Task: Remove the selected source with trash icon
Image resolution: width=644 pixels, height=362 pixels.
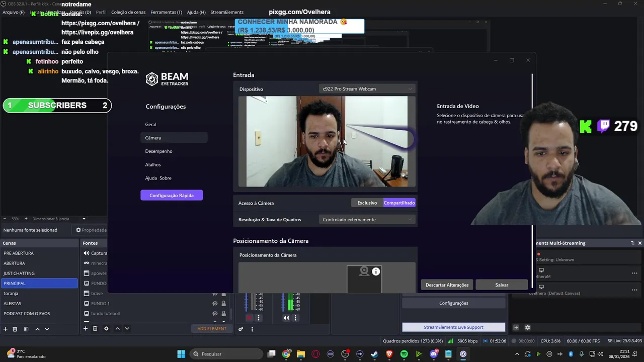Action: click(95, 328)
